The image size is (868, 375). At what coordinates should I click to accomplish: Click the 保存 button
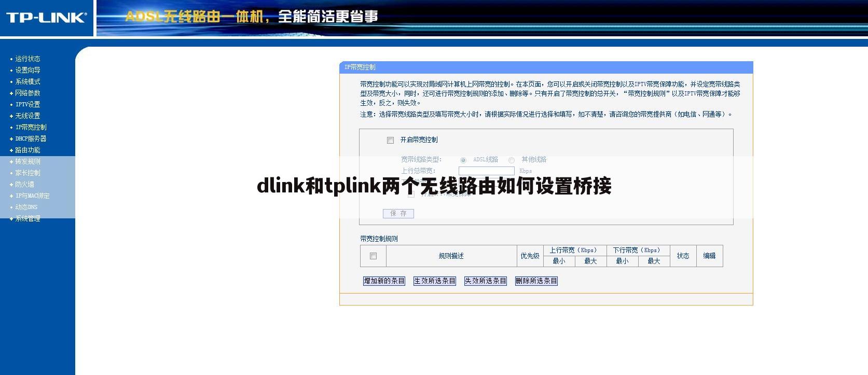click(398, 213)
